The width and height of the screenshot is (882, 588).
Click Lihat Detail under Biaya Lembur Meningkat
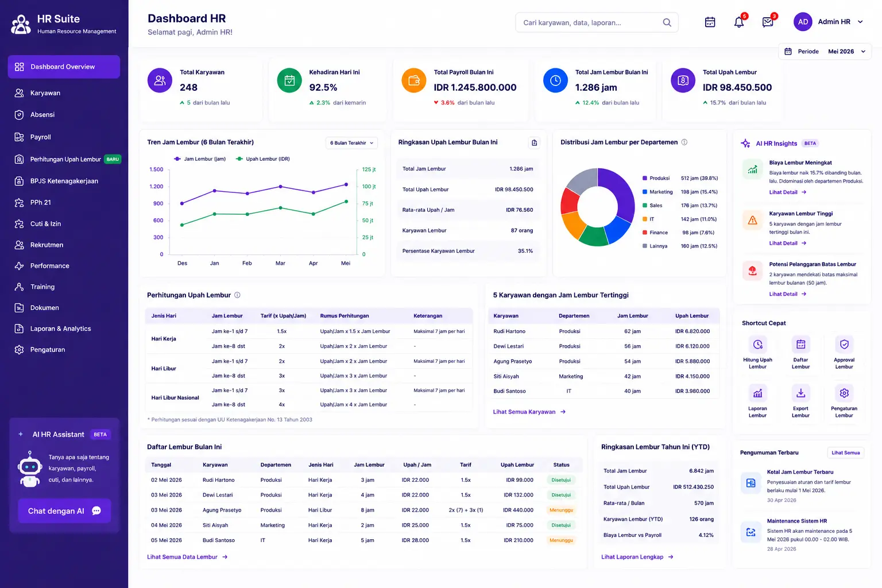(x=788, y=192)
